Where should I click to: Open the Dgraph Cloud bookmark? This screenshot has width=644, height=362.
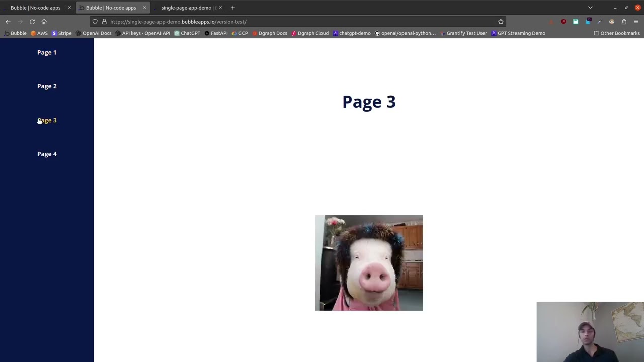coord(310,33)
